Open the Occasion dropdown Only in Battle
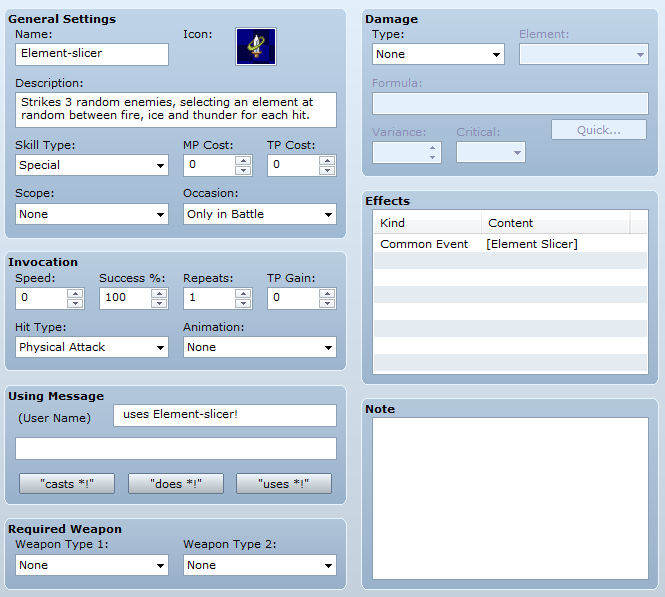The width and height of the screenshot is (665, 597). (x=260, y=214)
